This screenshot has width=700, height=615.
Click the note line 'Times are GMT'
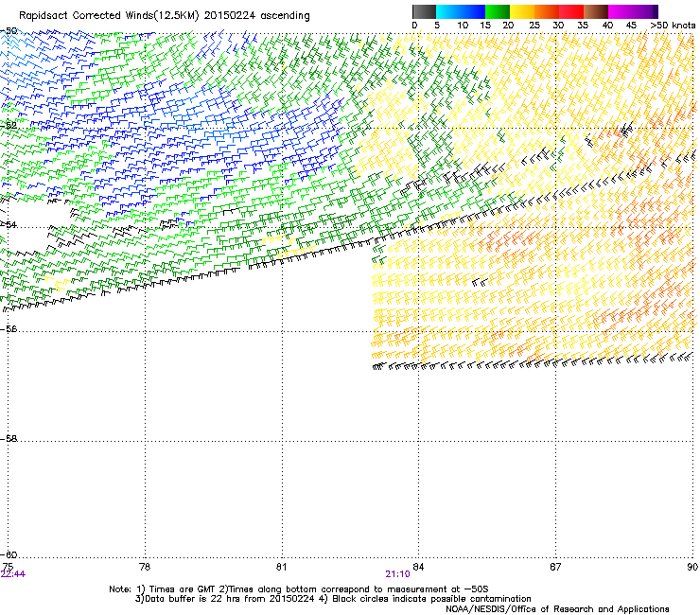click(x=181, y=589)
